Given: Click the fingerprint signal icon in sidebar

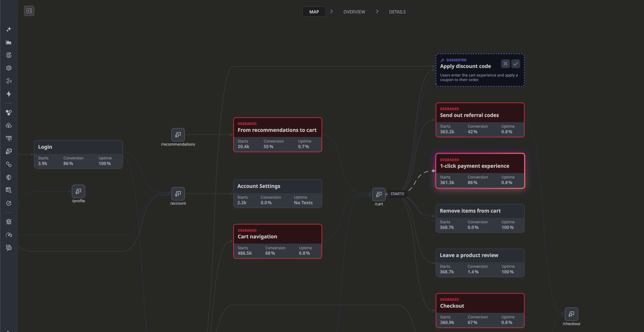Looking at the screenshot, I should point(9,81).
